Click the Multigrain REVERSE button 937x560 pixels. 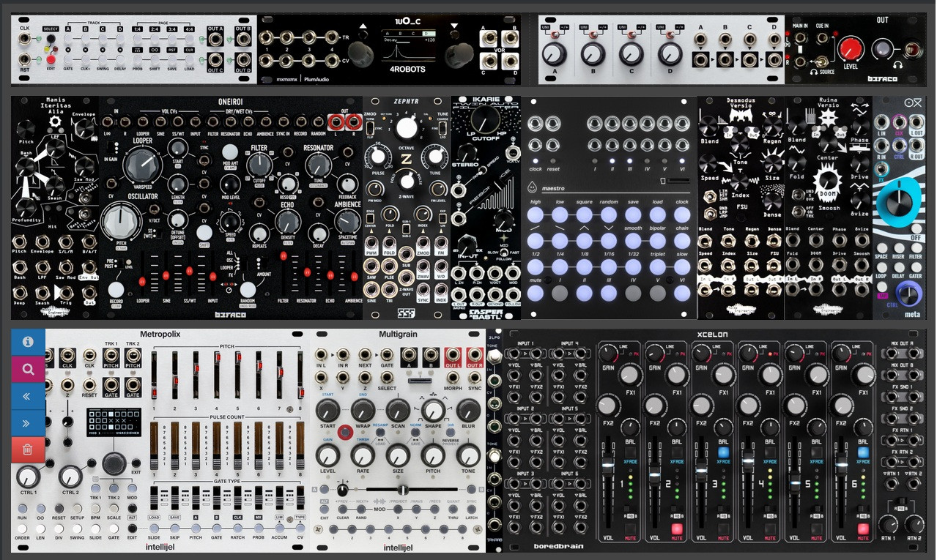[x=451, y=433]
